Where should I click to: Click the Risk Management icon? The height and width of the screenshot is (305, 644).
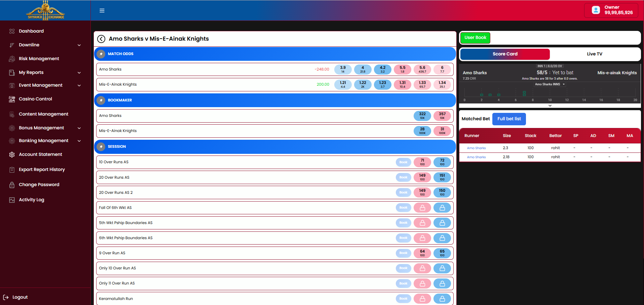tap(12, 59)
